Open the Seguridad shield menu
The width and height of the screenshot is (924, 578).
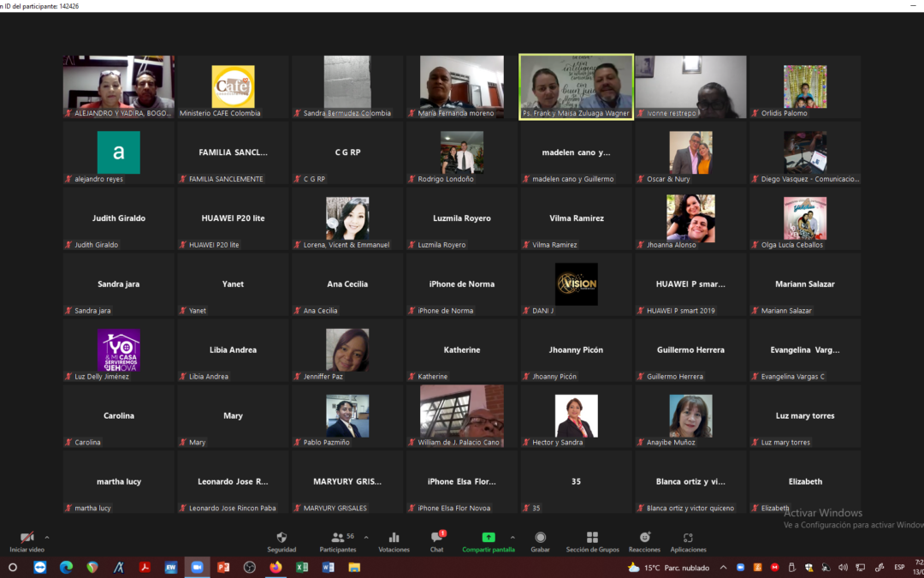[281, 540]
